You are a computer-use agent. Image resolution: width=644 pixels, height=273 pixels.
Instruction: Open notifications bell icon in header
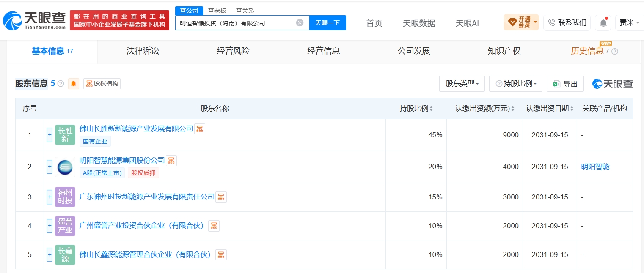[603, 23]
